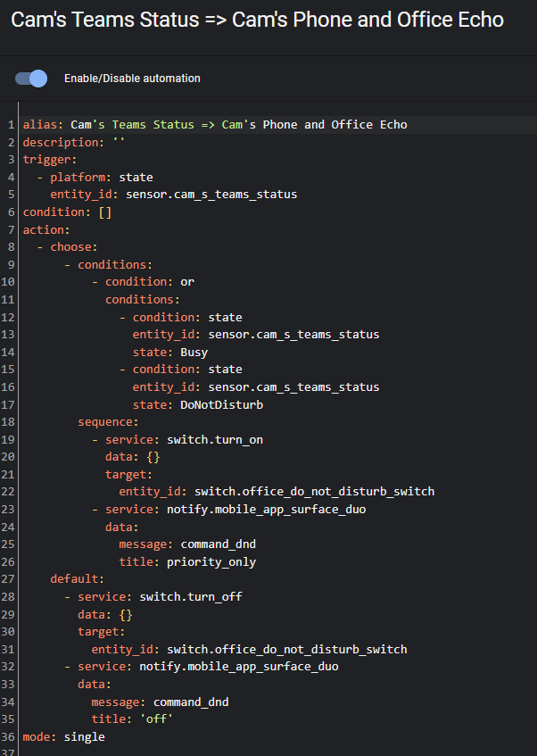537x756 pixels.
Task: Click 'message: command_dnd' on line 25
Action: pos(187,544)
